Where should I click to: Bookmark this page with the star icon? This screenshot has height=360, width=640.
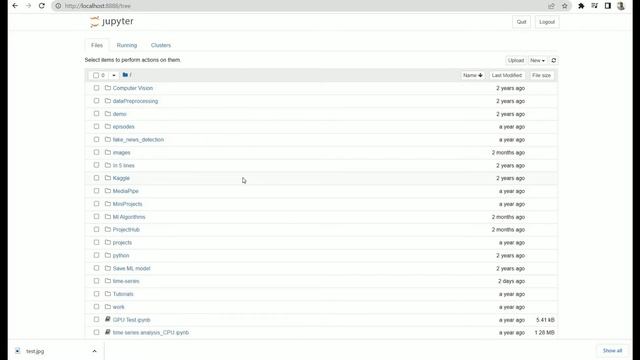pos(565,6)
